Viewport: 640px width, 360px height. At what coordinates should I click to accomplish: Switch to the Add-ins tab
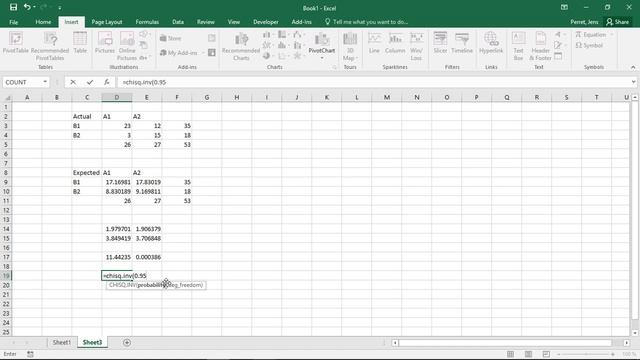coord(302,22)
